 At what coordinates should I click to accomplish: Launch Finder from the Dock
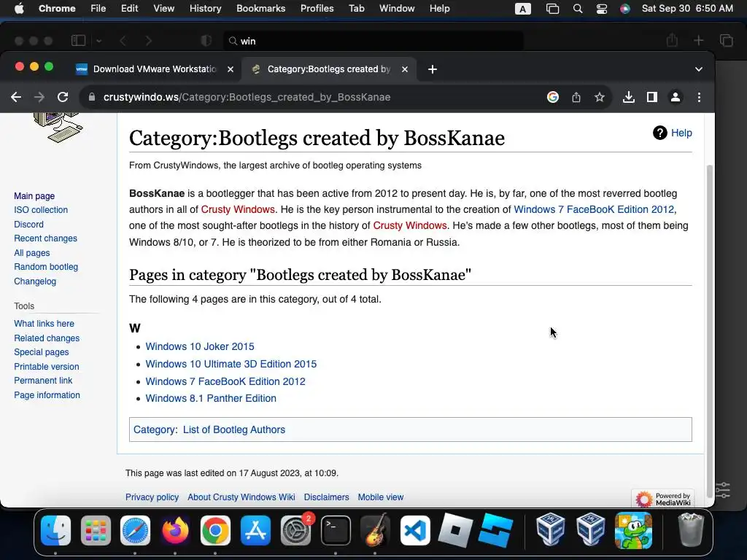click(55, 530)
